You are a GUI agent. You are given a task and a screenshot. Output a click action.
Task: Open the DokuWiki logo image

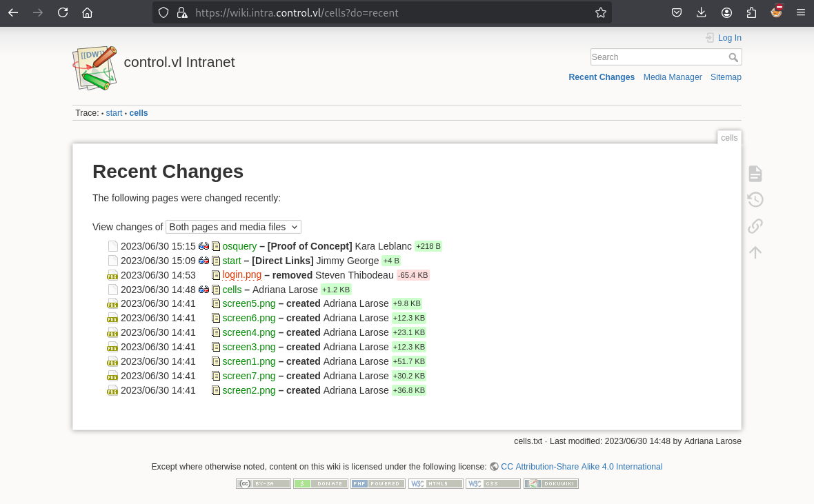pyautogui.click(x=95, y=68)
